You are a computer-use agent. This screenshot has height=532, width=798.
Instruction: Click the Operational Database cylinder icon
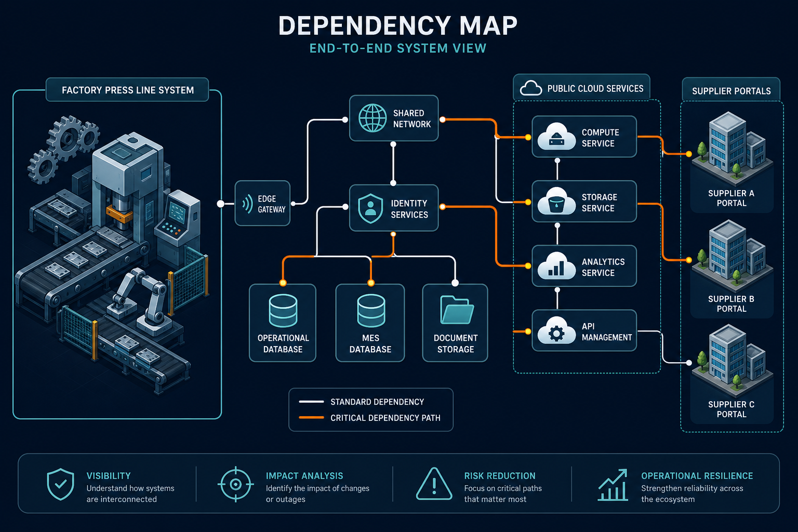coord(283,311)
